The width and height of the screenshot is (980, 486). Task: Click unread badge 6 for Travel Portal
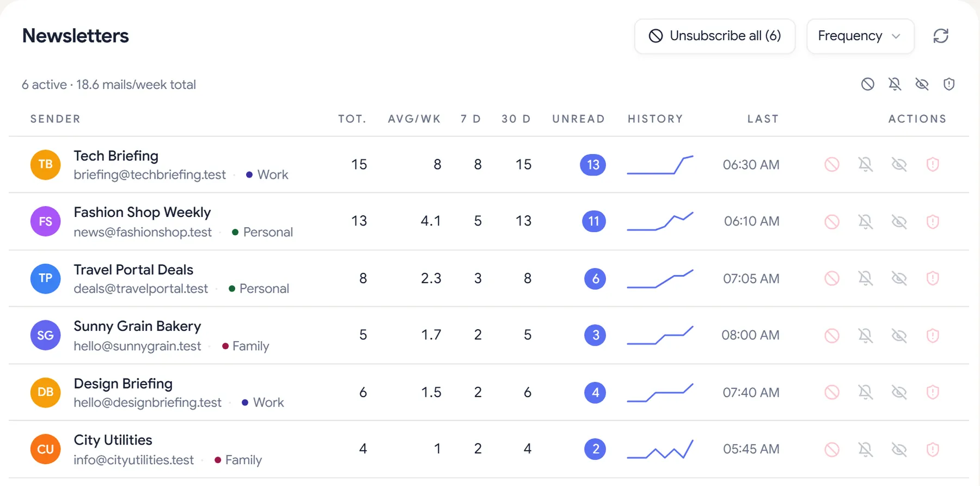pos(596,278)
